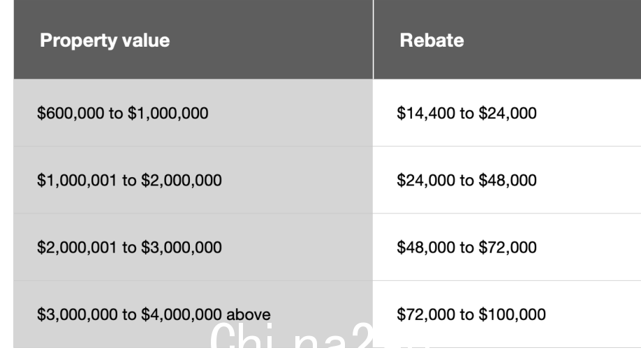Click the $100,000 maximum rebate amount
The image size is (641, 364).
point(512,314)
